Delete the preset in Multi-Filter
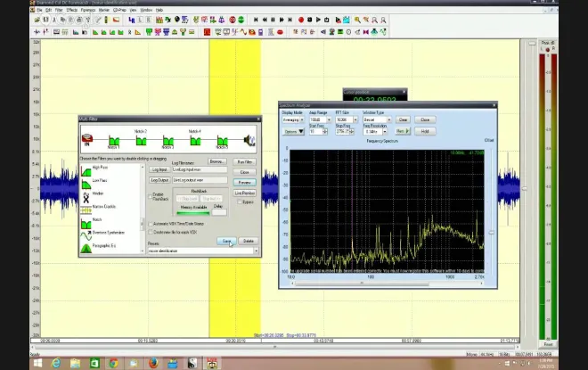 [x=249, y=241]
